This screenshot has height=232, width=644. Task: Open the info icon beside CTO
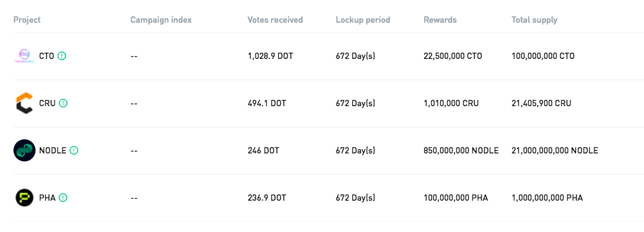click(x=62, y=56)
